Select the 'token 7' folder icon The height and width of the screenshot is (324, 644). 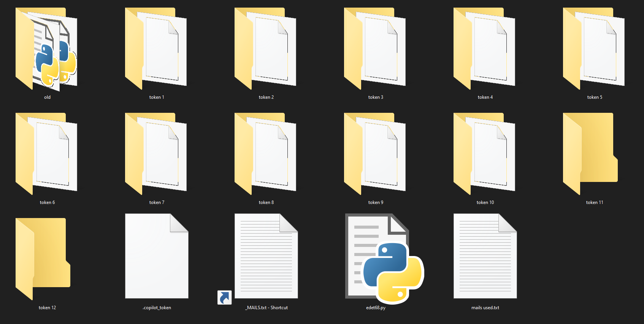click(x=156, y=154)
